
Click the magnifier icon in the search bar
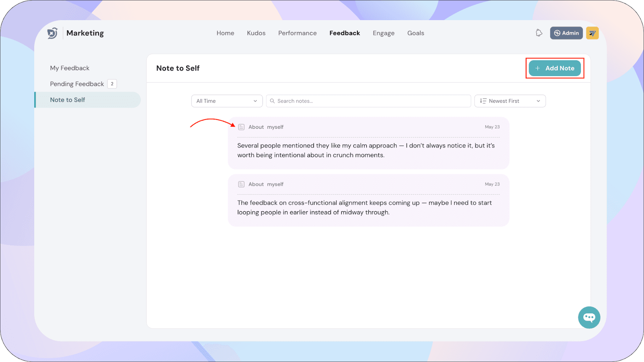[x=272, y=101]
